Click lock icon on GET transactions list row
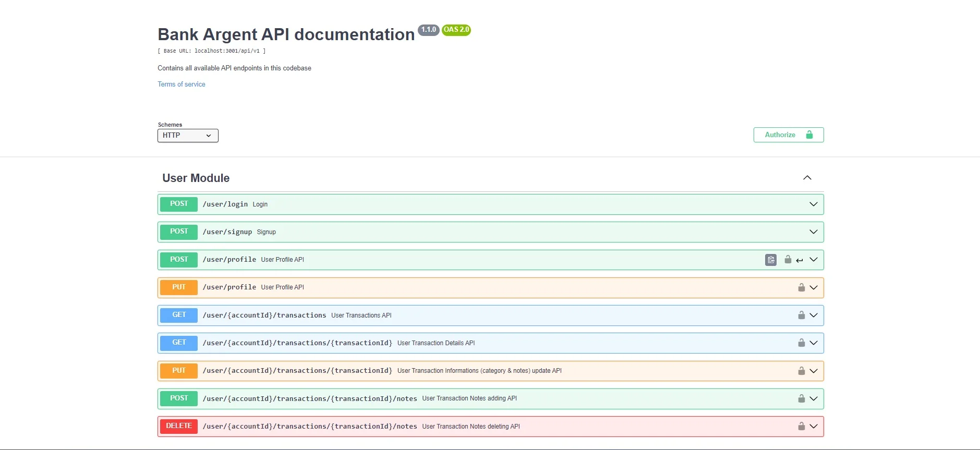 802,315
